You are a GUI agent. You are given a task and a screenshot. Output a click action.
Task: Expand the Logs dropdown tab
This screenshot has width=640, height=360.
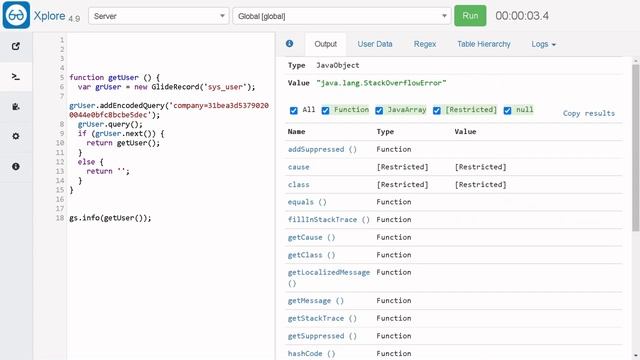tap(543, 44)
